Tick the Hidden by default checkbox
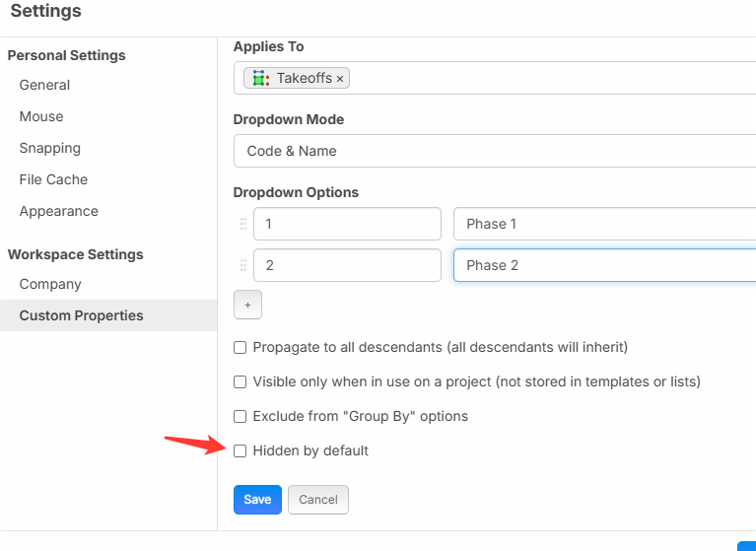The height and width of the screenshot is (551, 756). [x=240, y=450]
